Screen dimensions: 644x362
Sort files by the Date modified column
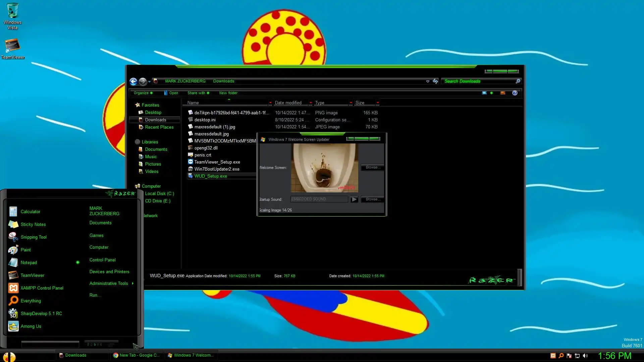[x=288, y=103]
